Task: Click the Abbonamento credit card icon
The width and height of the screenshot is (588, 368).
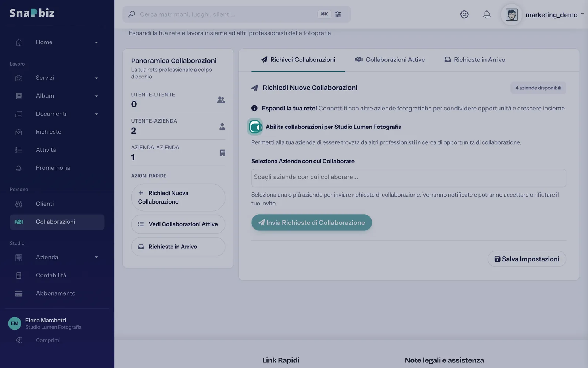Action: tap(19, 293)
